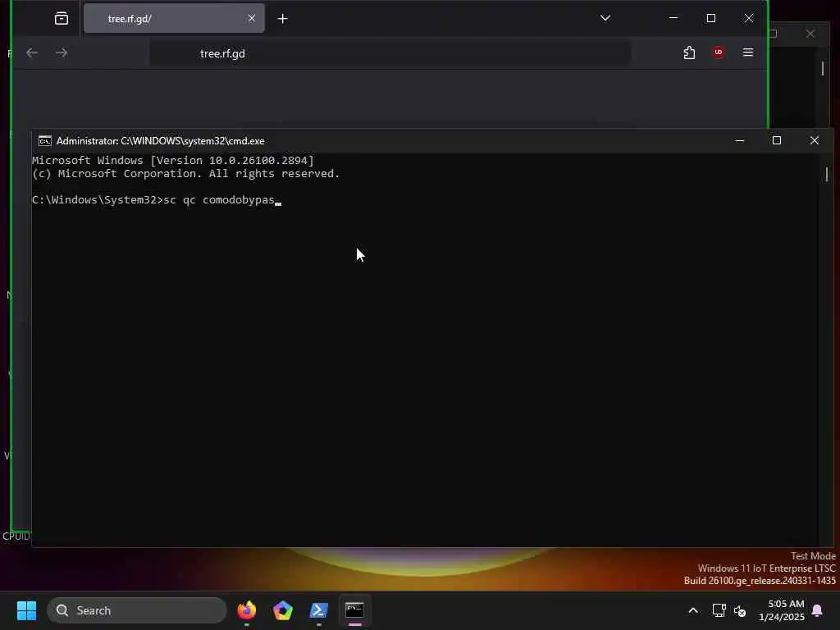
Task: Close the background window behind the browser
Action: 810,34
